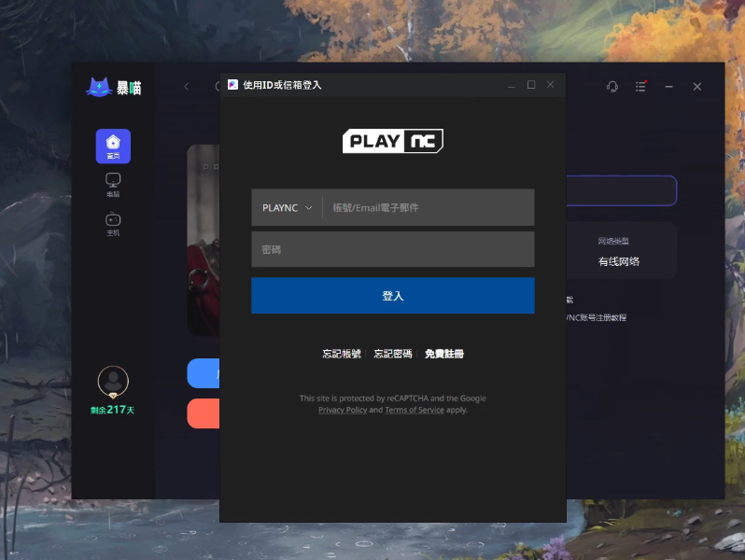Click the red button behind dialog

(x=204, y=413)
